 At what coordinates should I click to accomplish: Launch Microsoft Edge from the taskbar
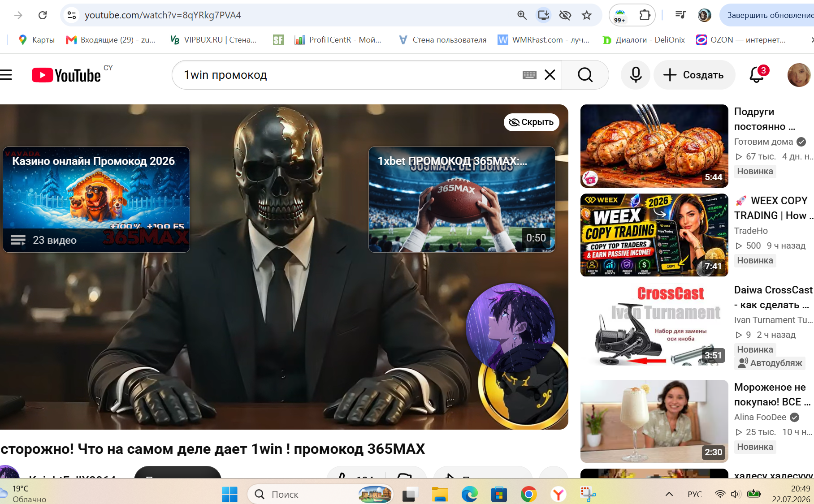click(x=469, y=495)
